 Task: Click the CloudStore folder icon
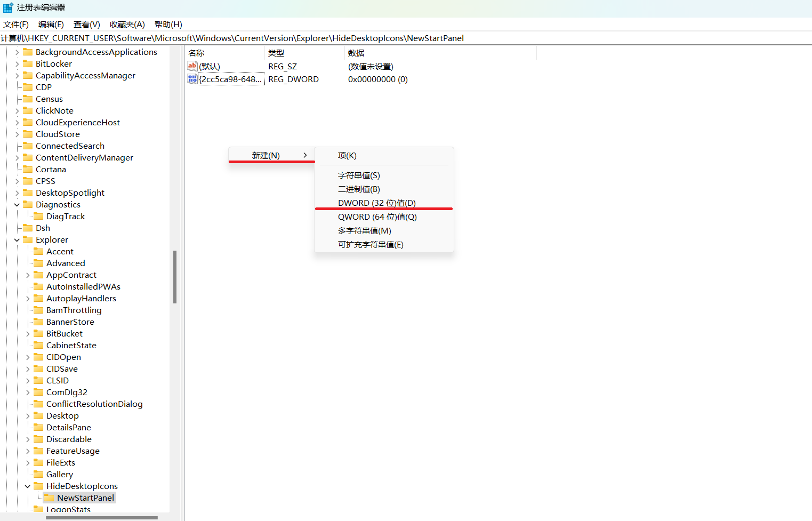click(x=28, y=134)
